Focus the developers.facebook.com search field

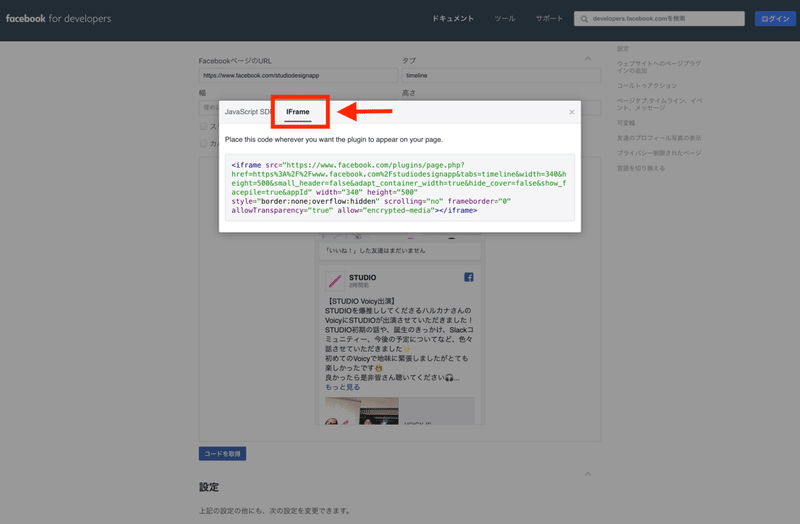click(x=659, y=19)
